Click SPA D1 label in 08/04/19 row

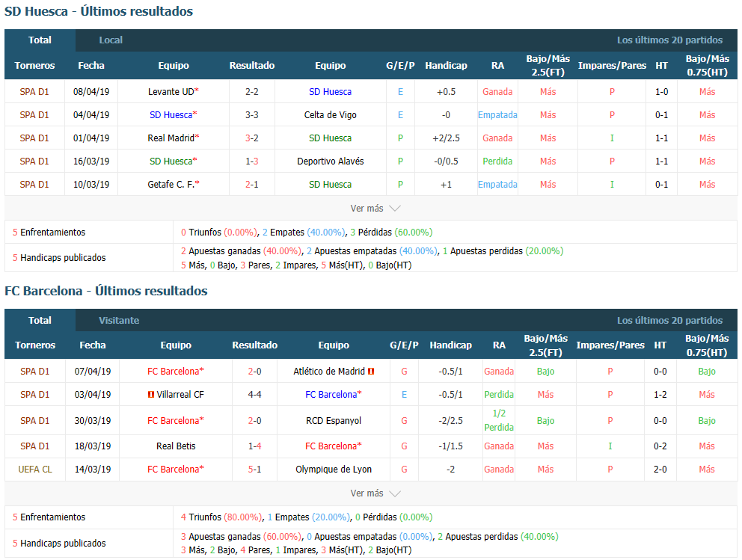34,92
